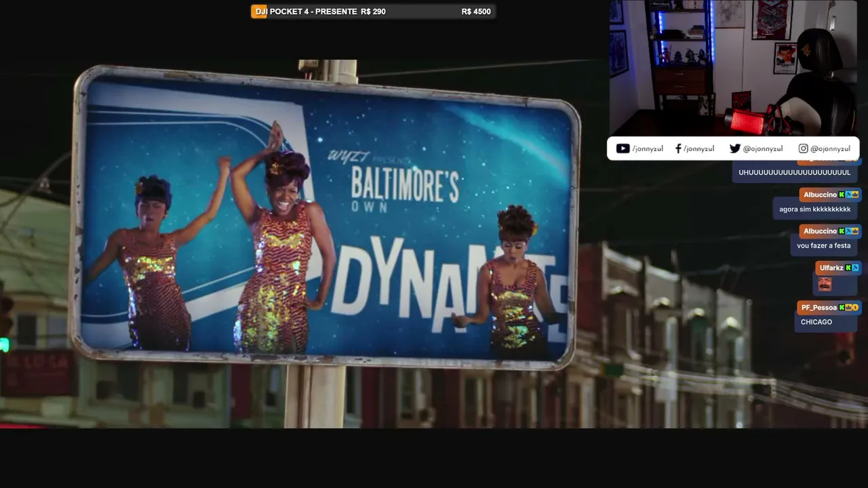Click the 'UHUUUUUUUUUUUUUUUUUUUUUL' chat message

[794, 172]
